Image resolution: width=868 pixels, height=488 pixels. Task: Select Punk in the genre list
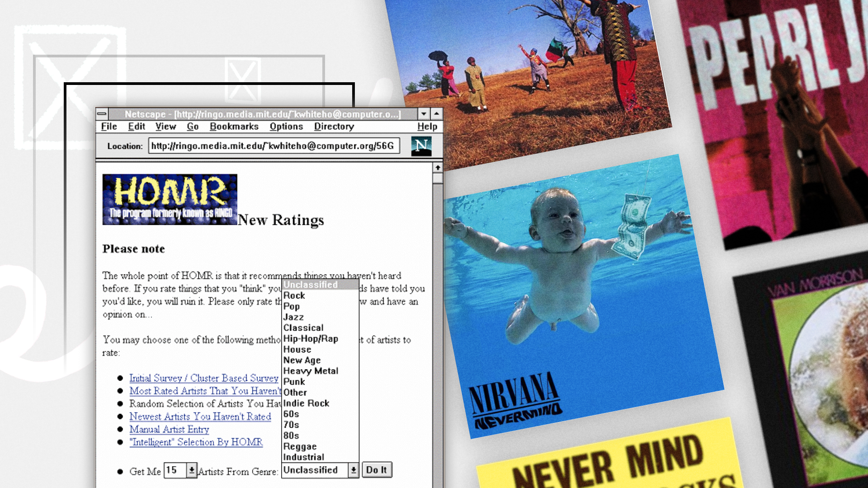click(x=320, y=382)
